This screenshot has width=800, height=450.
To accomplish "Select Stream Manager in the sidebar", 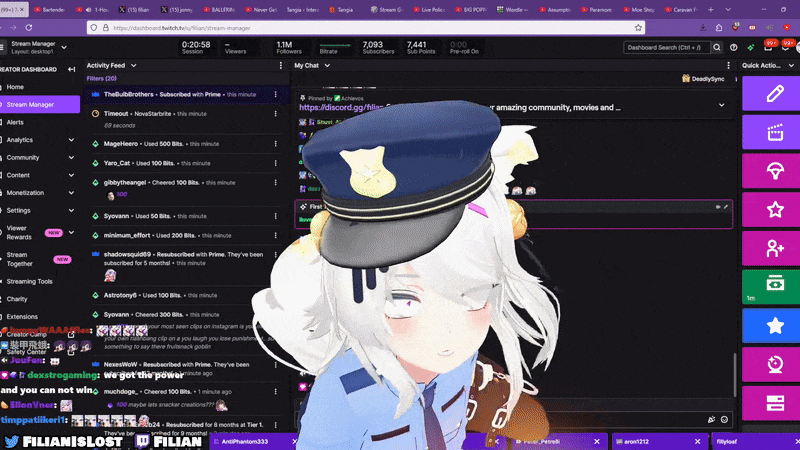I will pyautogui.click(x=40, y=105).
